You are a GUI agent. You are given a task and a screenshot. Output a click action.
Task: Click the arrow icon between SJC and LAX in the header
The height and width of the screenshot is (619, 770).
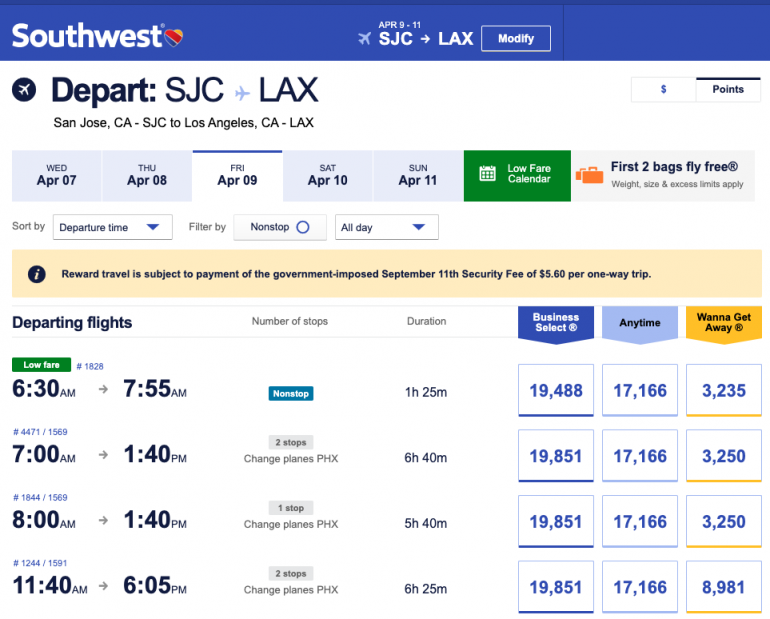425,39
